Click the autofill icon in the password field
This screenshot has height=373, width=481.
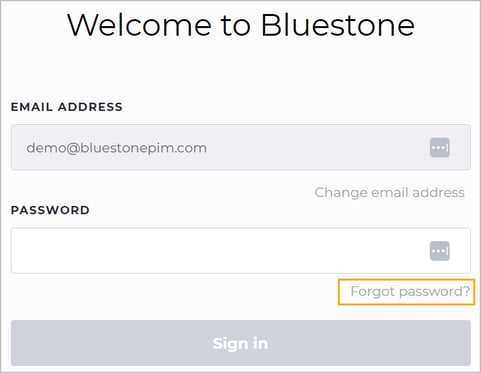pyautogui.click(x=440, y=251)
